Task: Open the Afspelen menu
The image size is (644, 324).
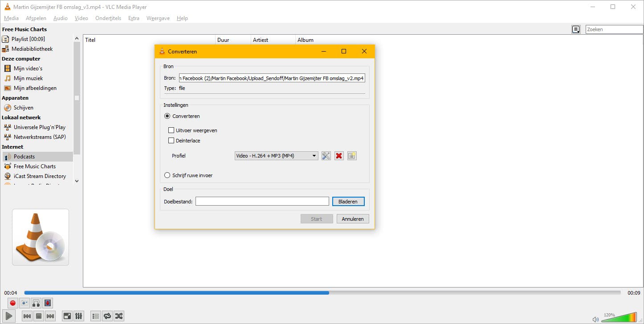Action: tap(36, 18)
